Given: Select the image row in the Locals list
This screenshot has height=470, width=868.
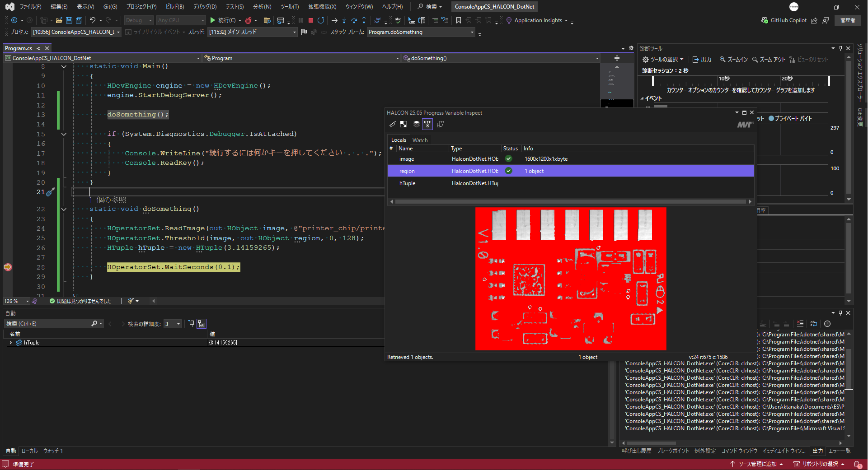Looking at the screenshot, I should click(x=407, y=159).
